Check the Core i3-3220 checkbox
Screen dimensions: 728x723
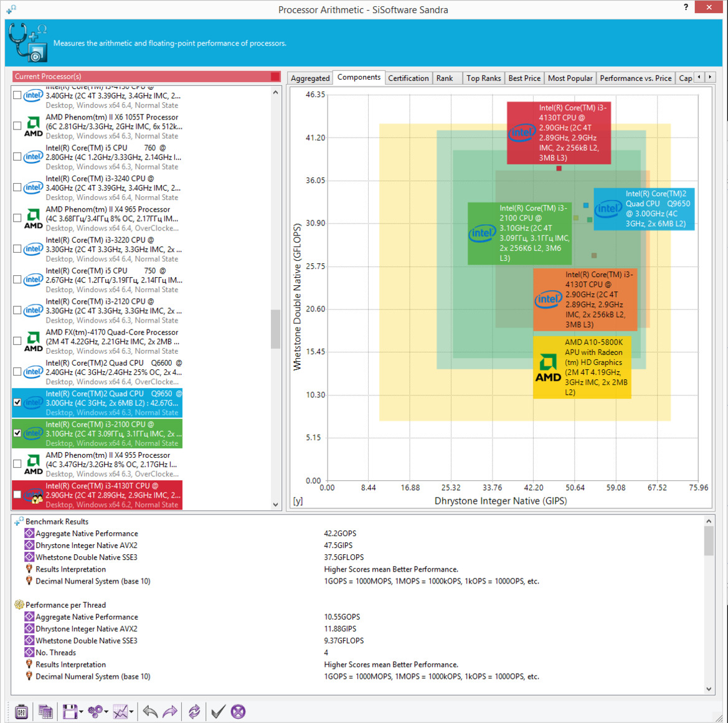[x=17, y=248]
